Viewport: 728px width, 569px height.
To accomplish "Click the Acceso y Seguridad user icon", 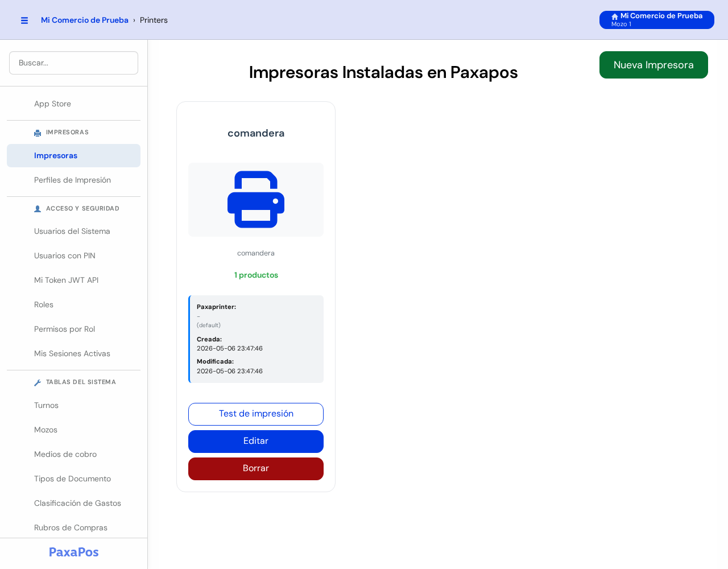I will pos(38,209).
